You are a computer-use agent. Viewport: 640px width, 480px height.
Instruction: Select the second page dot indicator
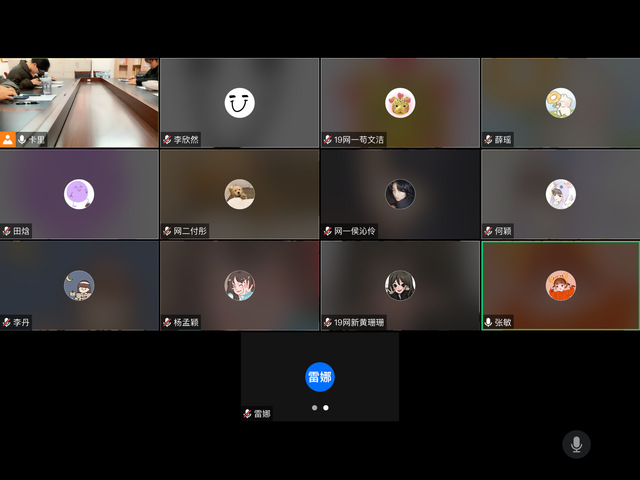click(326, 408)
